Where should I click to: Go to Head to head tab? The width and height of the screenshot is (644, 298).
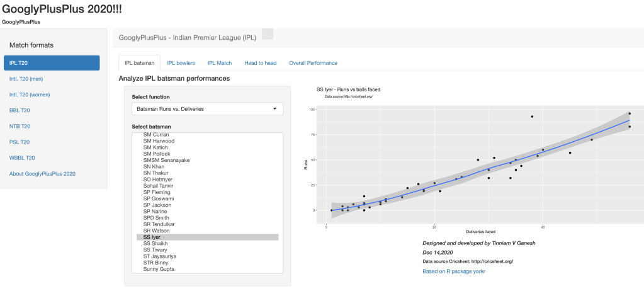point(260,63)
